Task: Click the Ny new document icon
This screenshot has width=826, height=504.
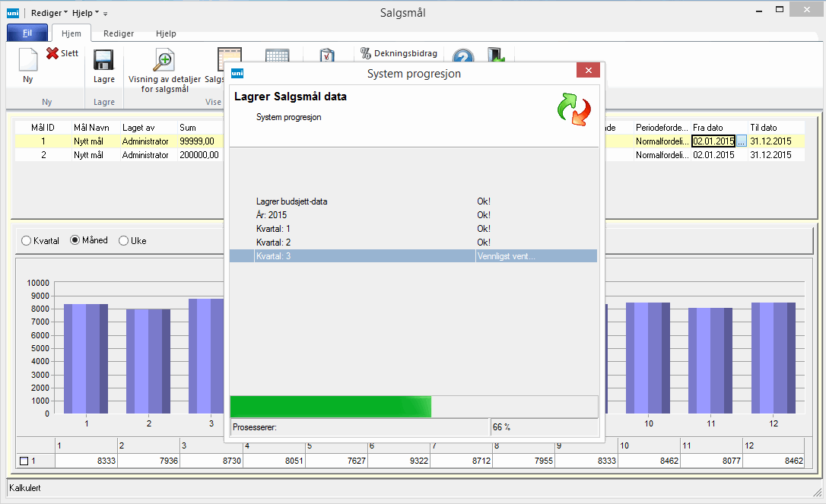Action: 27,61
